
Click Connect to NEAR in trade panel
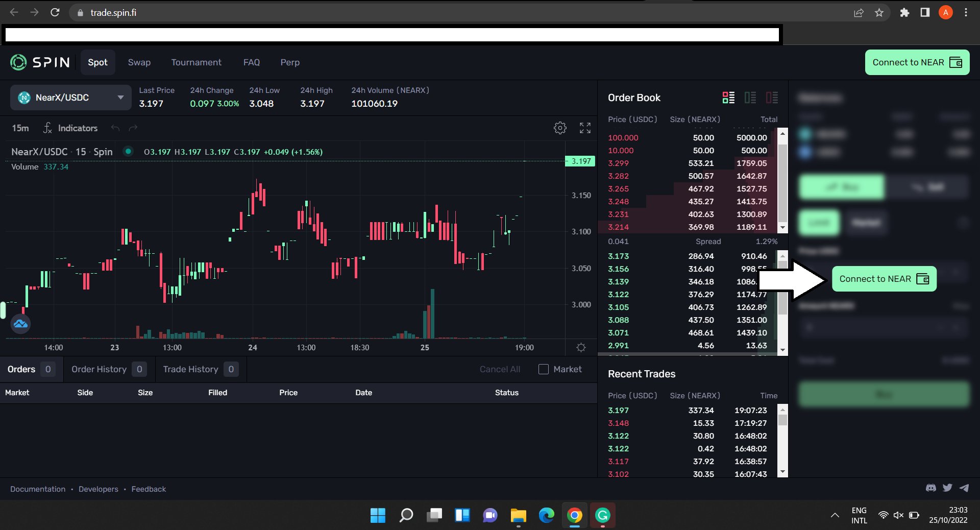click(x=884, y=279)
